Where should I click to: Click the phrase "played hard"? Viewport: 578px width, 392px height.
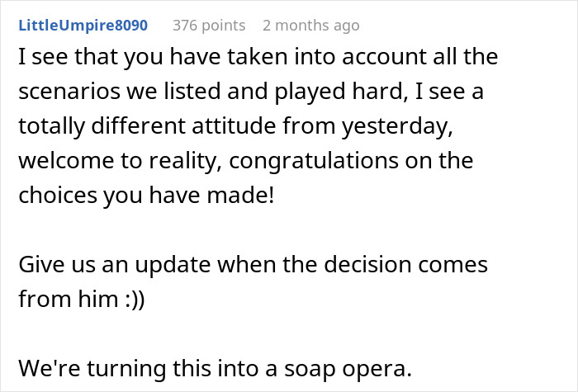307,93
